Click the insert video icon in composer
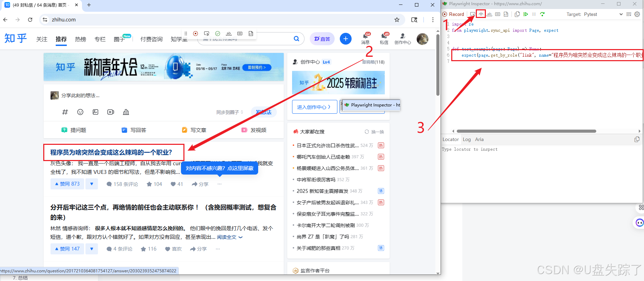Screen dimensions: 644x281 click(111, 112)
